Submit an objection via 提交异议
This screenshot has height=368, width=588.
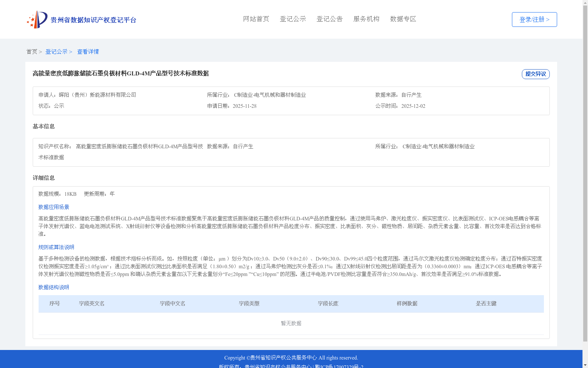point(536,74)
